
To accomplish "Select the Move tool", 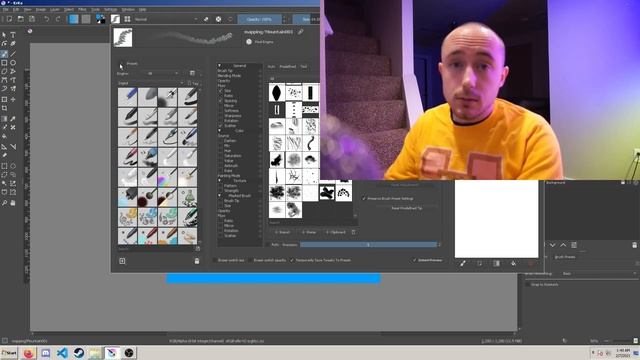I will coord(13,99).
